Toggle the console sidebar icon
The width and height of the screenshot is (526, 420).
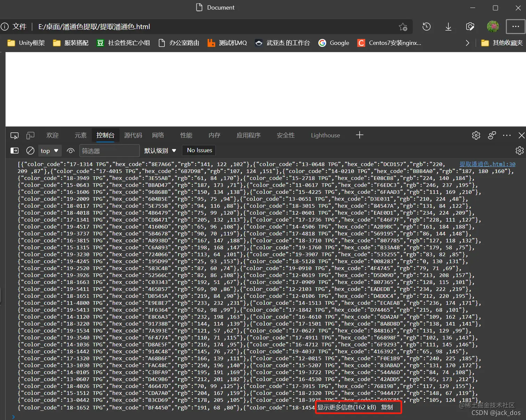point(15,151)
